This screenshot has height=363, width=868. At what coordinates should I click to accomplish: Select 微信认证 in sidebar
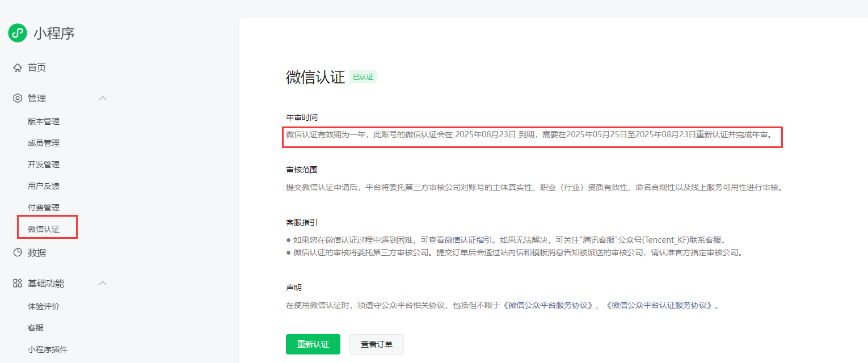point(44,229)
